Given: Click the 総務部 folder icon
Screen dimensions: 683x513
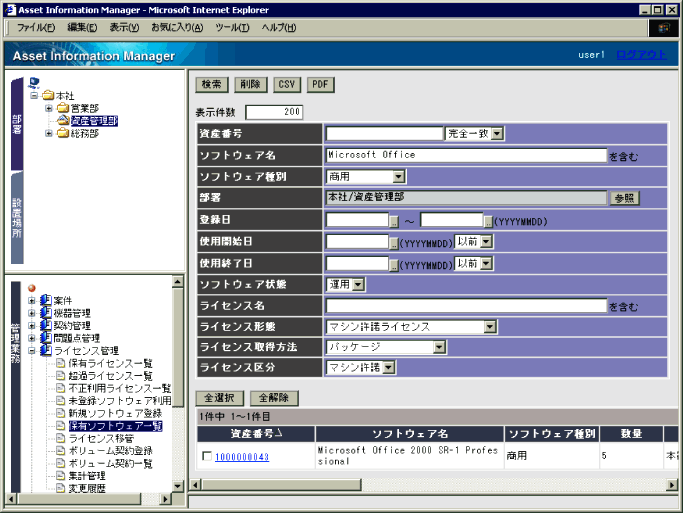Looking at the screenshot, I should 63,133.
